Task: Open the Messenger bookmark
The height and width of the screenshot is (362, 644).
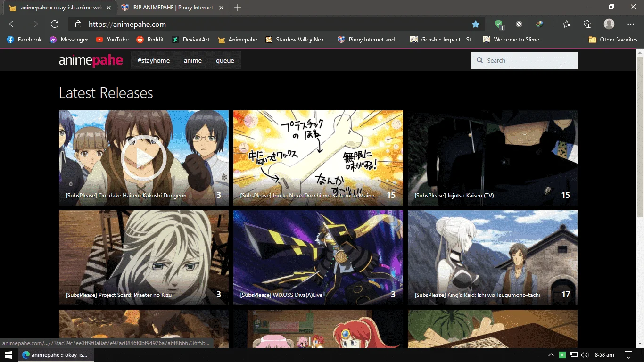Action: 69,40
